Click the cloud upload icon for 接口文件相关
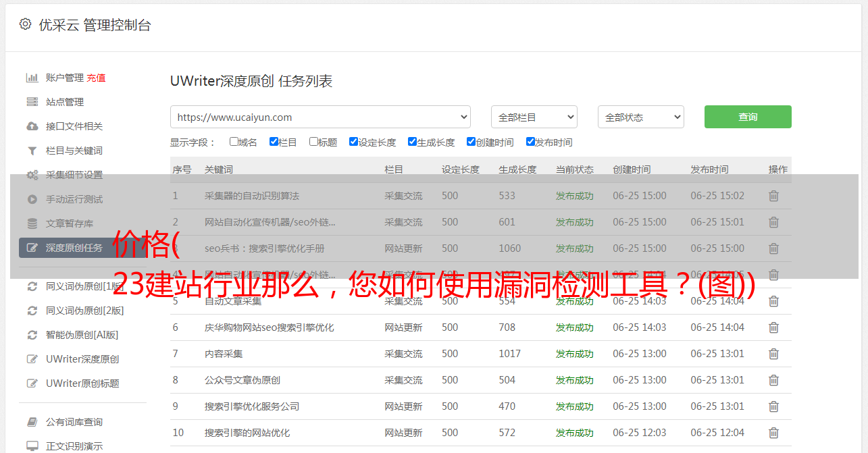This screenshot has width=868, height=453. pos(32,126)
